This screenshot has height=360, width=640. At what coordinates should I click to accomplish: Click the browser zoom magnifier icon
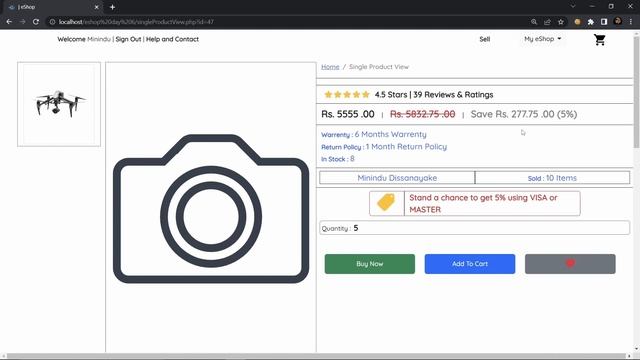tap(534, 22)
